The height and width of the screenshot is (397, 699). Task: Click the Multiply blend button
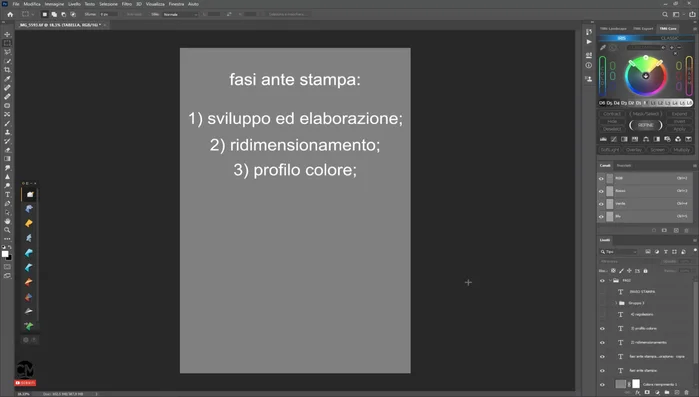681,150
